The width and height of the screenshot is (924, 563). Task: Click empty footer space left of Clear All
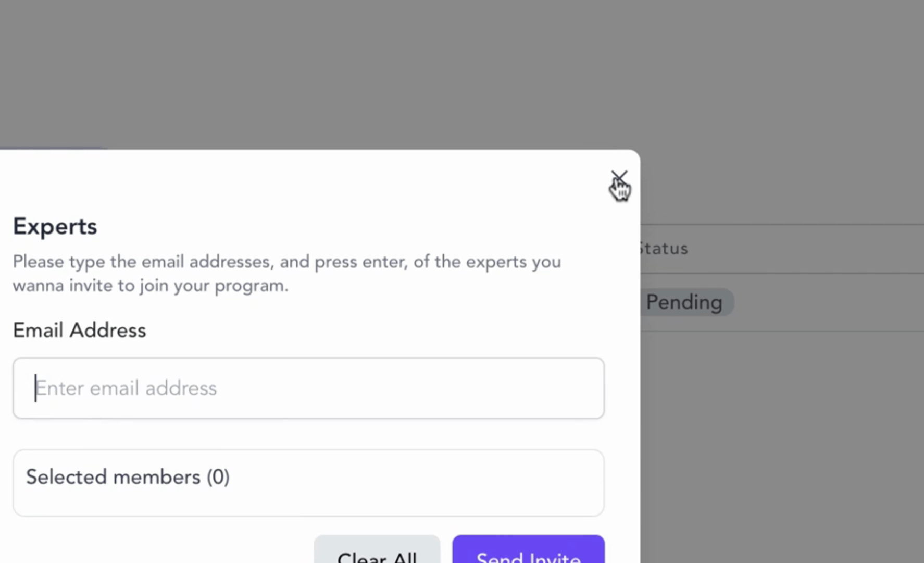156,549
